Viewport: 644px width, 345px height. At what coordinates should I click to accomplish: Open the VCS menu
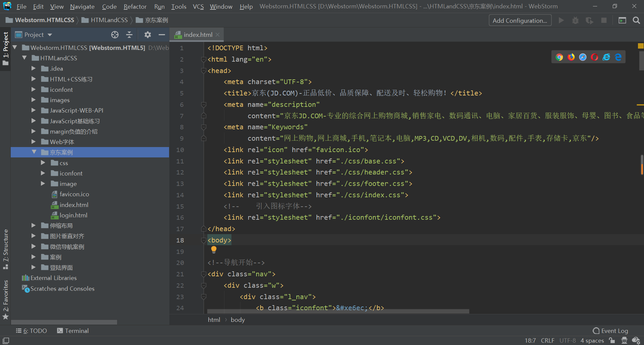198,6
